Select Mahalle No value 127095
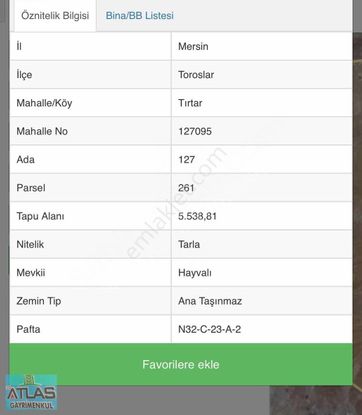The width and height of the screenshot is (362, 415). tap(195, 131)
